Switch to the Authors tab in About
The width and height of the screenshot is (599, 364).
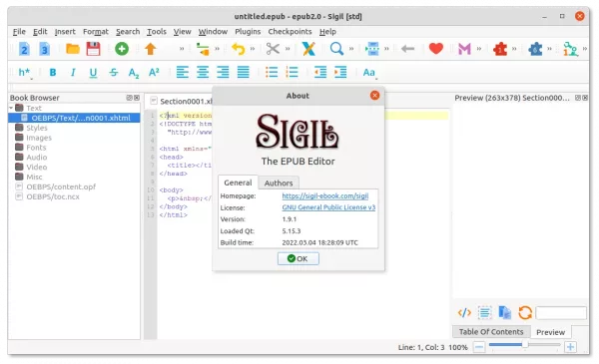279,183
